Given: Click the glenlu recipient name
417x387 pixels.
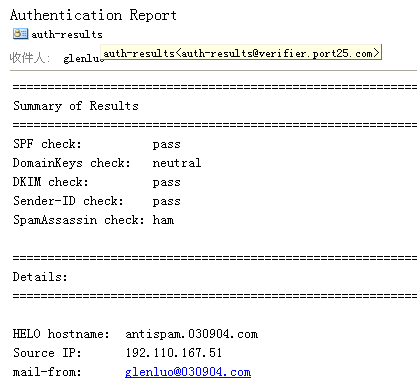Looking at the screenshot, I should (82, 59).
